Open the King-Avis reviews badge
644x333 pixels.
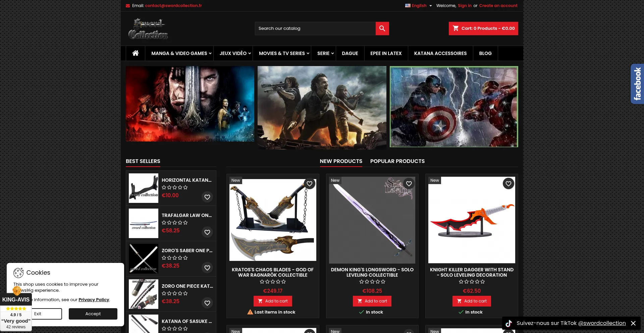click(x=16, y=312)
